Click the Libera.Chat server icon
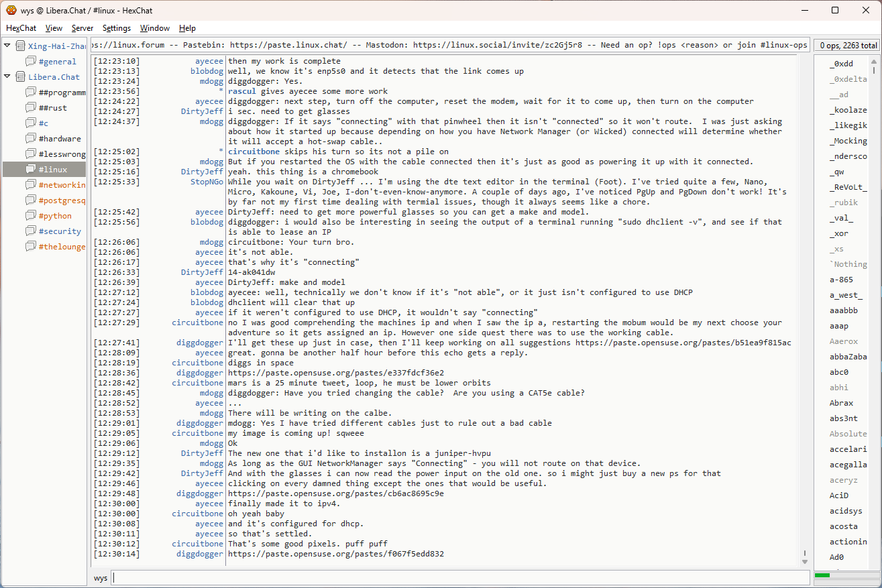882x588 pixels. [20, 77]
